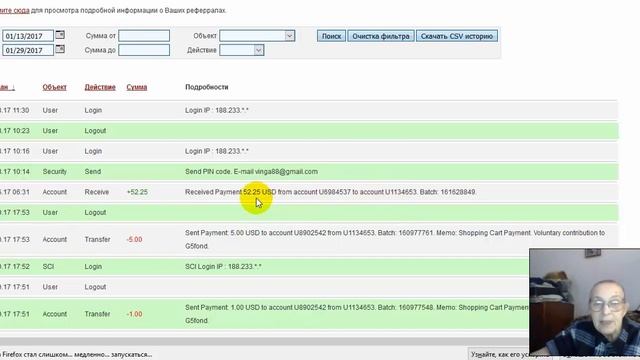Sort the table by 'Объект' column
This screenshot has width=640, height=360.
[54, 87]
